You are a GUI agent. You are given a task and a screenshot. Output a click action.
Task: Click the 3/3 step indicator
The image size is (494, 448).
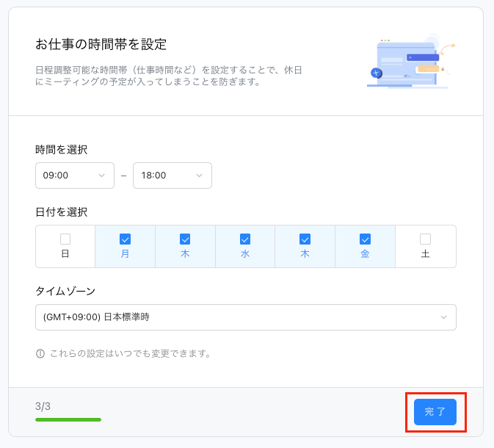click(43, 406)
